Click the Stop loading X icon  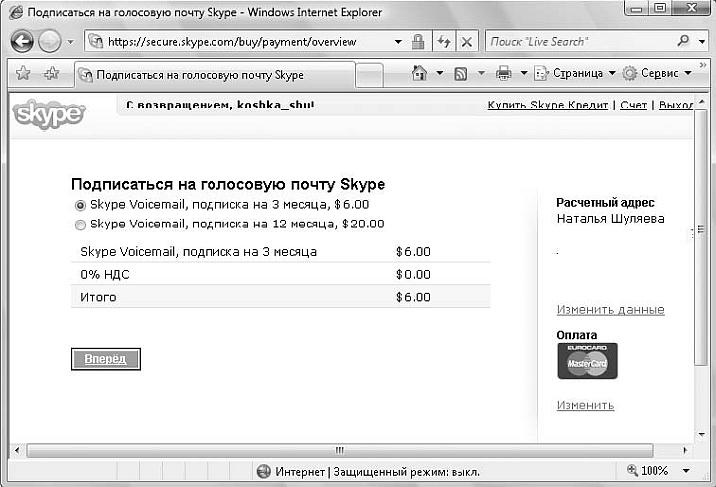point(467,42)
